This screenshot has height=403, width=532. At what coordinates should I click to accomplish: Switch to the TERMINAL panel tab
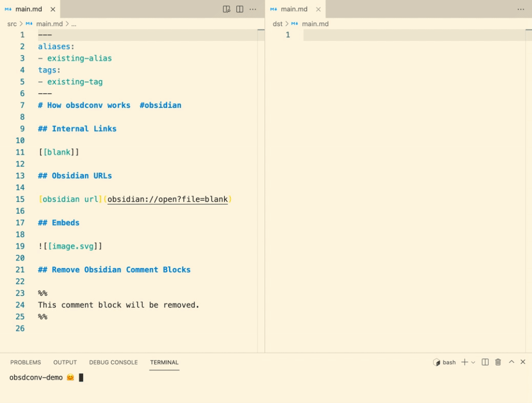pos(164,362)
